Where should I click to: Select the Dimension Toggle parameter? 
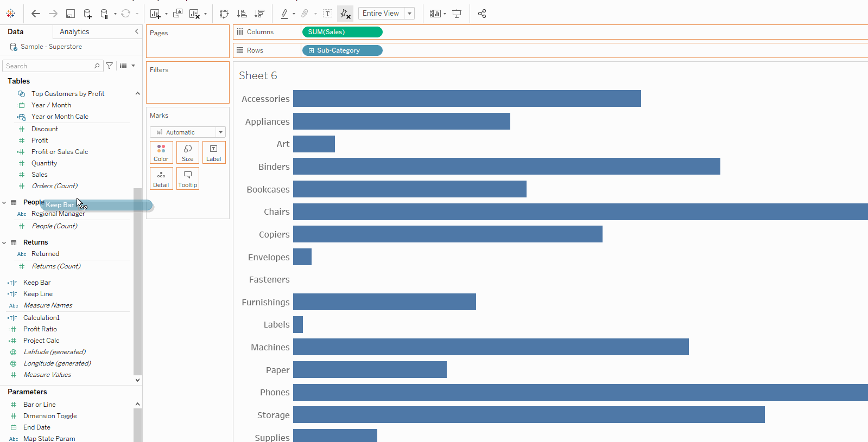tap(50, 416)
